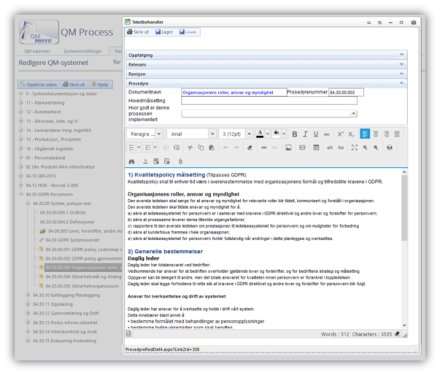Toggle superscript formatting

(340, 134)
